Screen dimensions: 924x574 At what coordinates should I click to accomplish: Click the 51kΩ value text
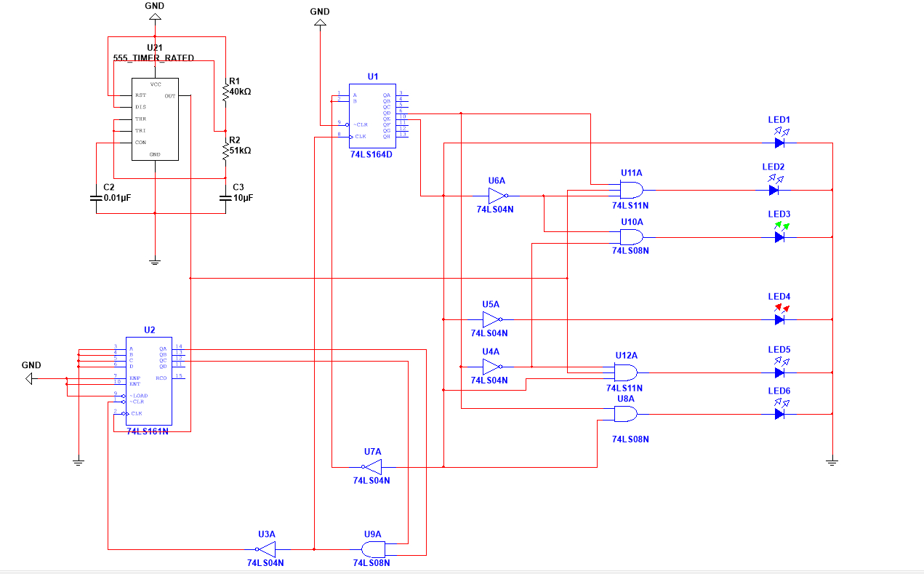point(240,151)
